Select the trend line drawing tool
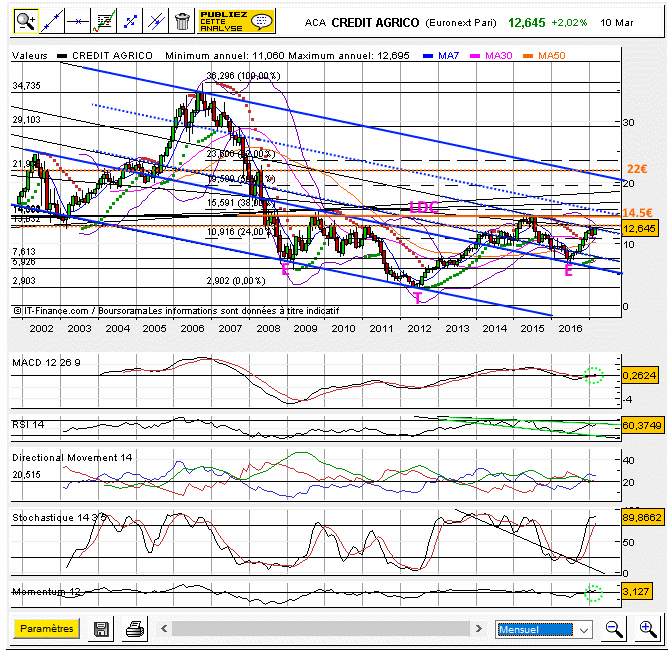This screenshot has height=651, width=668. click(52, 21)
